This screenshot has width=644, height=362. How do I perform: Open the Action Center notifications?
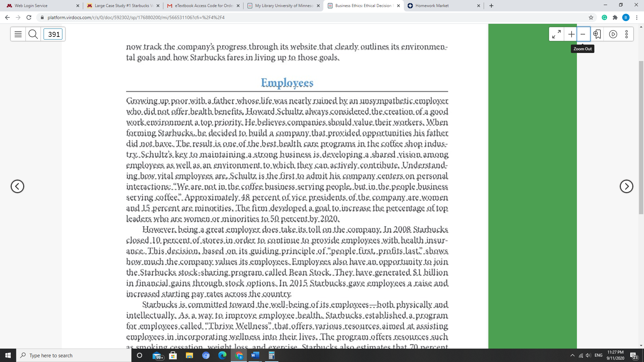point(634,355)
